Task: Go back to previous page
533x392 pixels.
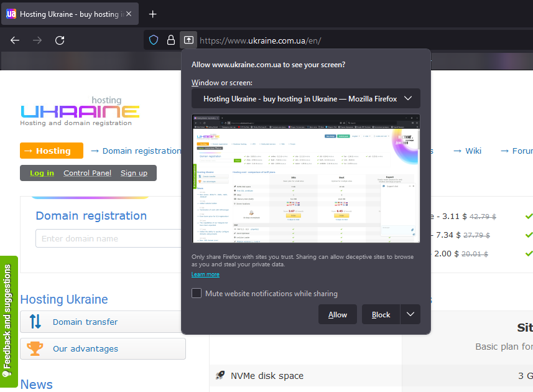Action: (15, 40)
